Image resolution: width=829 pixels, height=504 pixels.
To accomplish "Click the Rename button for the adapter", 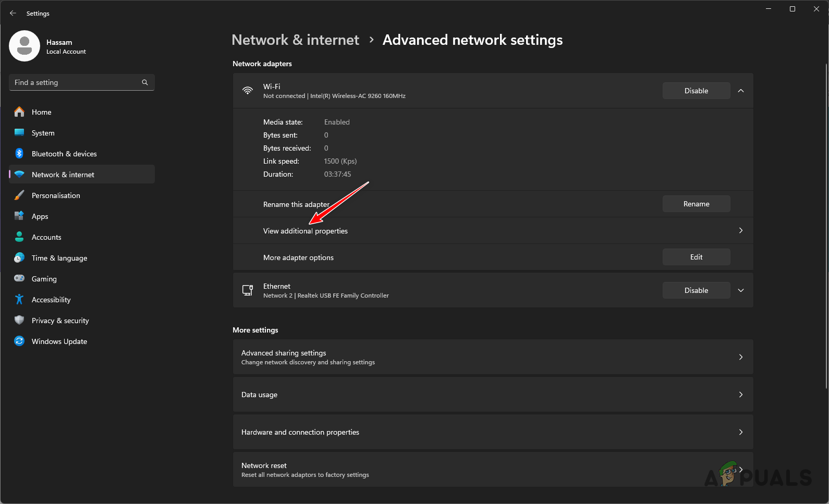I will tap(696, 204).
